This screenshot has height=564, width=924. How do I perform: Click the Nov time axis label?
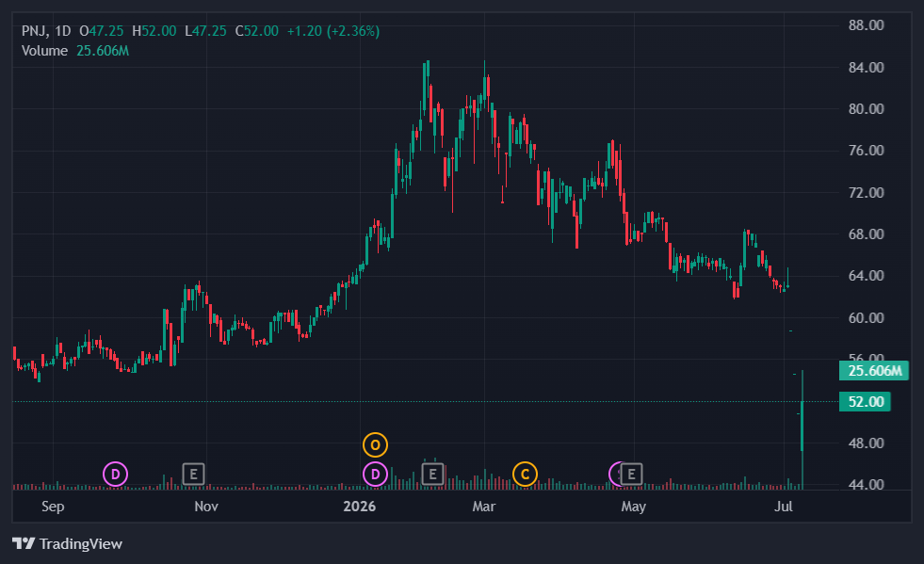pos(206,507)
